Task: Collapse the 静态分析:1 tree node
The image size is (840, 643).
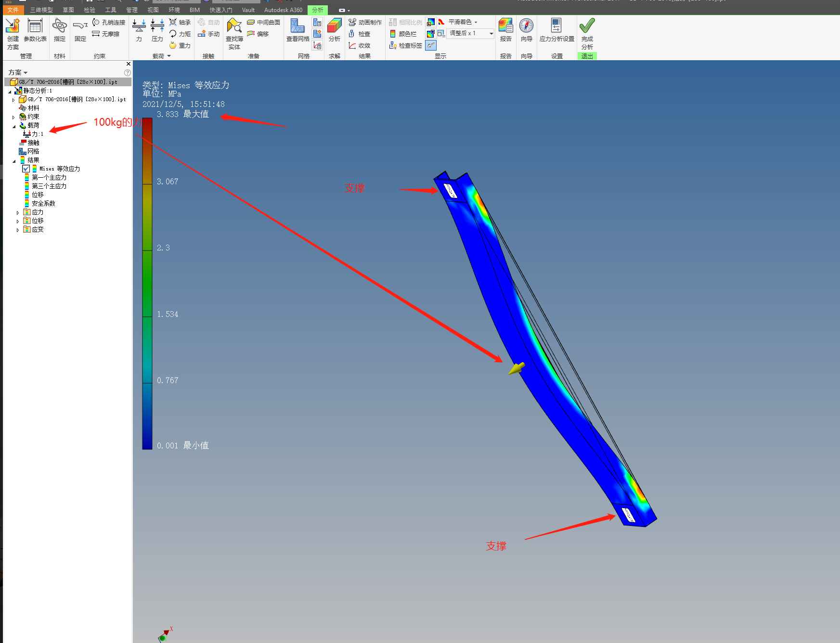Action: click(x=10, y=91)
